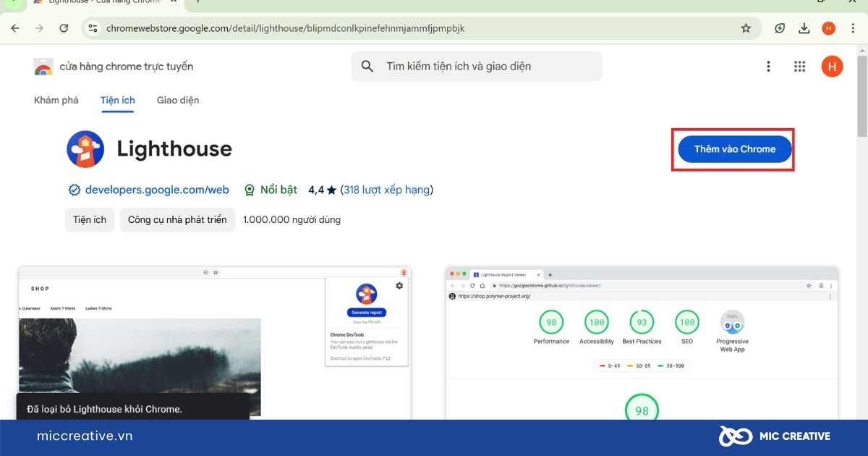Open the first Lighthouse screenshot preview

[x=215, y=342]
